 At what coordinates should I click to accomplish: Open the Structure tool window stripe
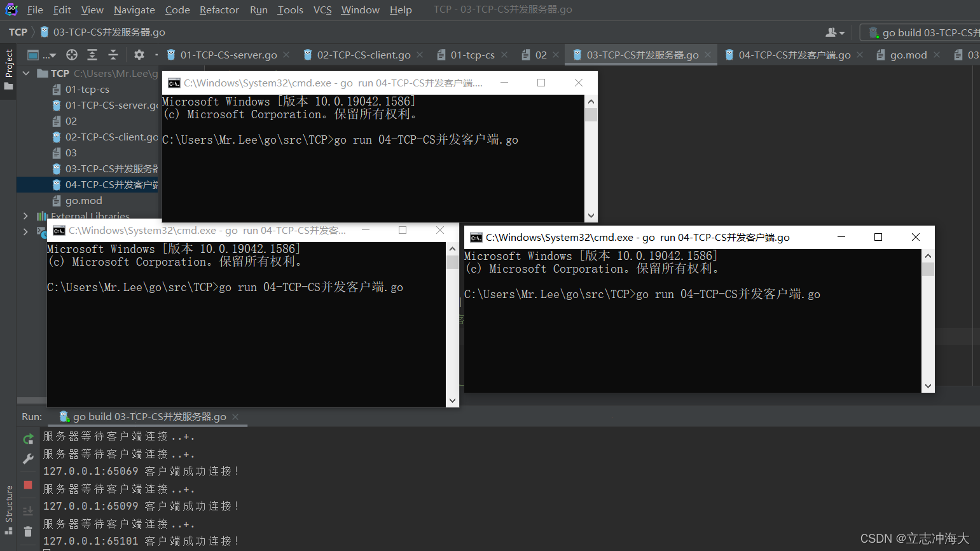pyautogui.click(x=8, y=510)
